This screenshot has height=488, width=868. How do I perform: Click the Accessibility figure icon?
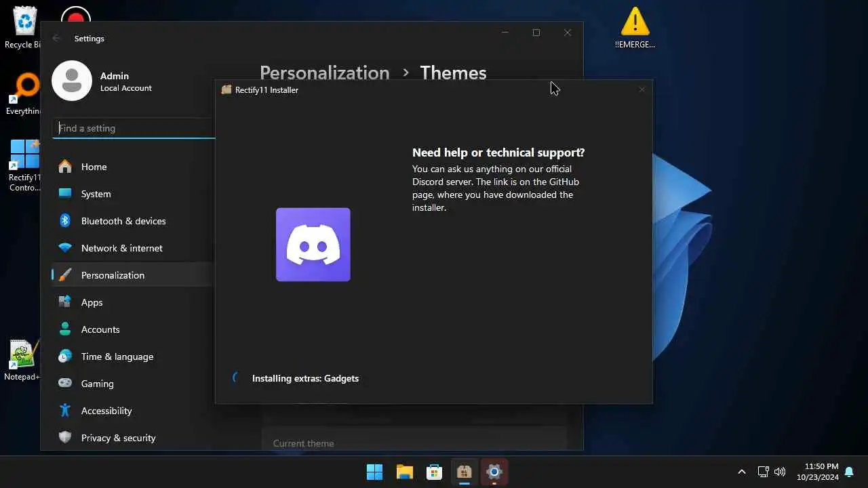pos(65,410)
